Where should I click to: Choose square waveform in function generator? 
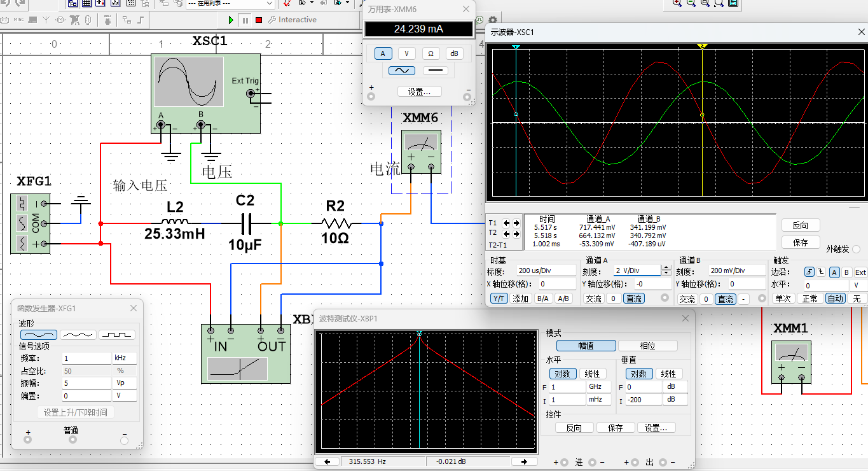tap(117, 334)
